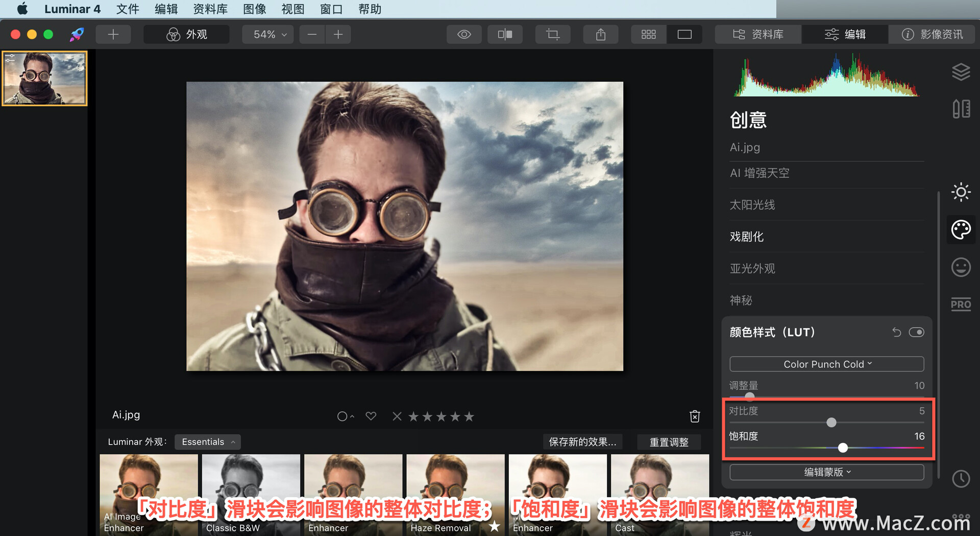This screenshot has width=980, height=536.
Task: Open the layers panel icon
Action: coord(961,72)
